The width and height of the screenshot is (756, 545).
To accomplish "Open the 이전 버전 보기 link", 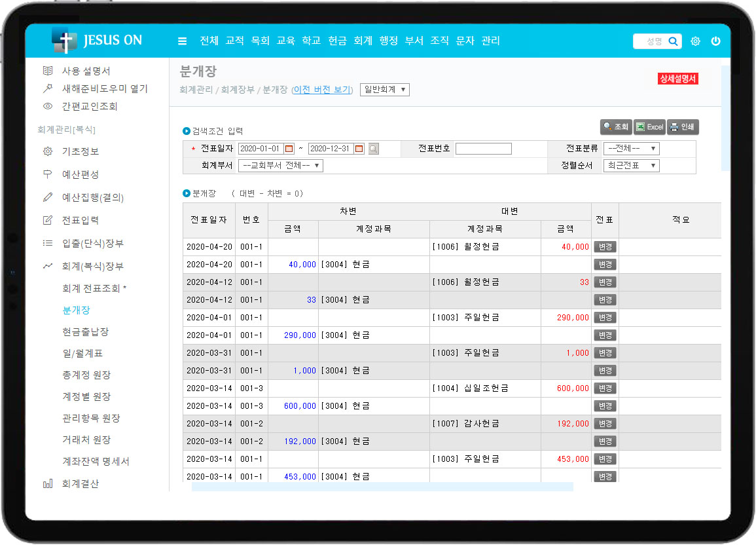I will [322, 90].
